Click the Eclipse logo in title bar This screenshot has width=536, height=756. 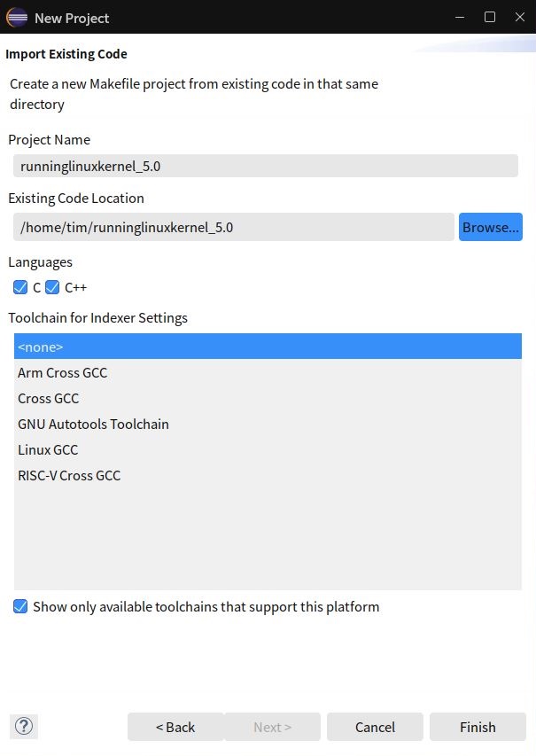pyautogui.click(x=17, y=18)
